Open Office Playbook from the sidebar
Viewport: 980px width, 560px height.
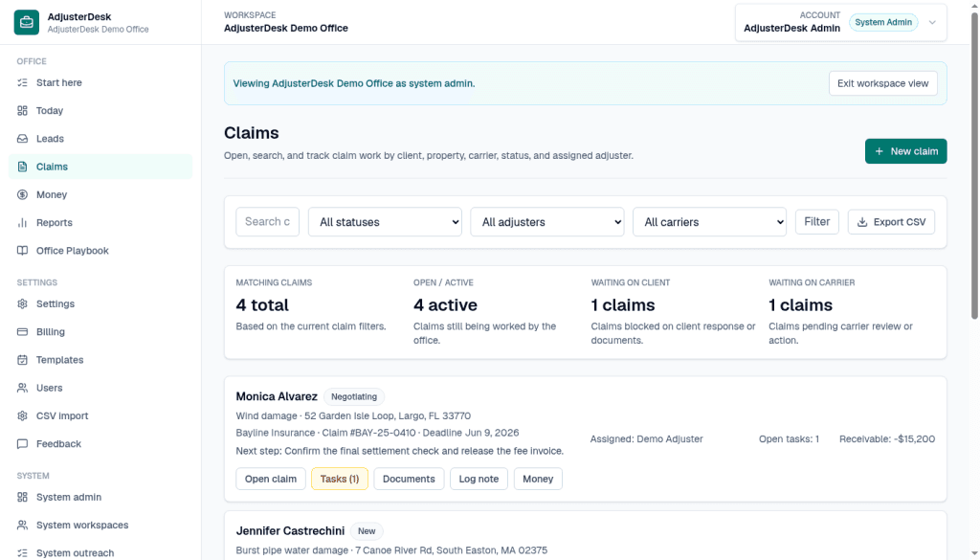tap(100, 251)
